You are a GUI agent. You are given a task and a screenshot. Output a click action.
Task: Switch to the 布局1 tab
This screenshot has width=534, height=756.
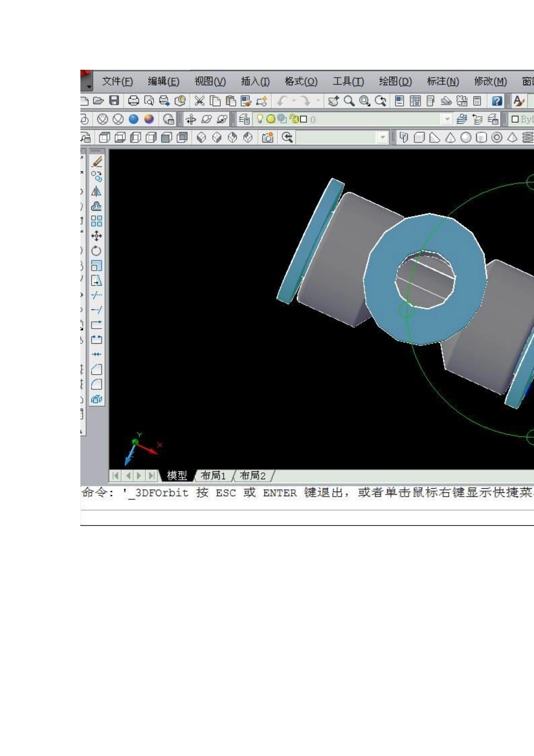(213, 476)
